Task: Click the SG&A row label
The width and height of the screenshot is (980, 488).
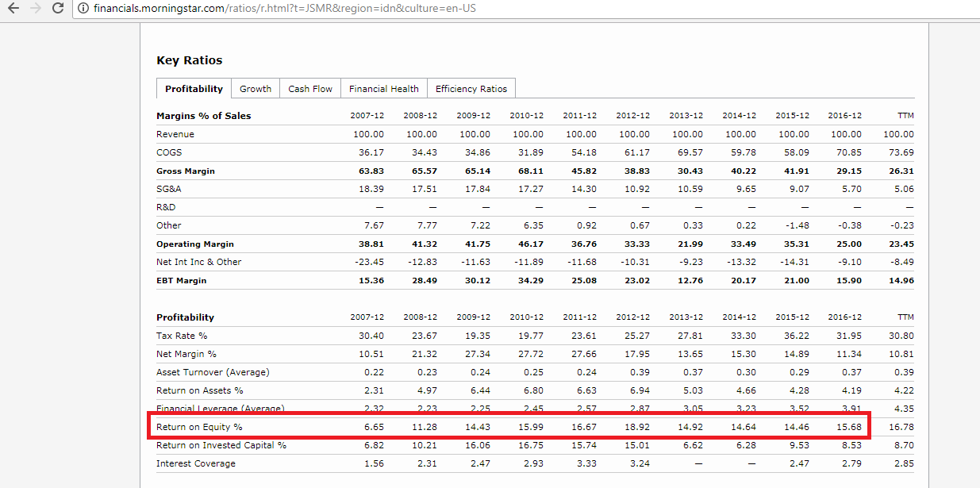Action: tap(169, 189)
